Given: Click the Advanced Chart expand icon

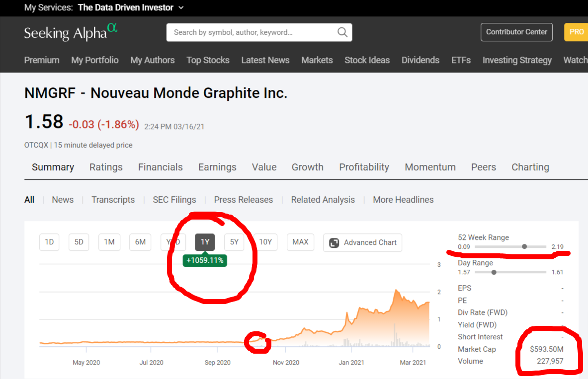Looking at the screenshot, I should 334,242.
